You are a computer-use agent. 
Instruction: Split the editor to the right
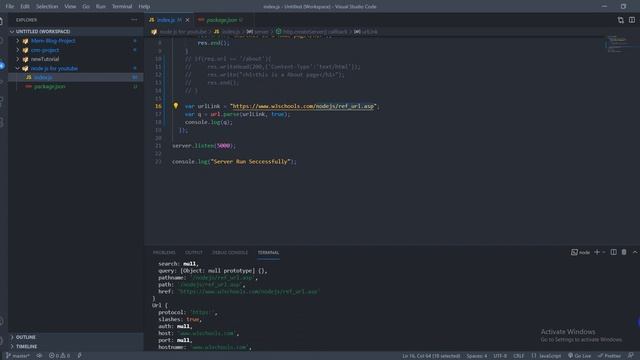click(x=632, y=20)
